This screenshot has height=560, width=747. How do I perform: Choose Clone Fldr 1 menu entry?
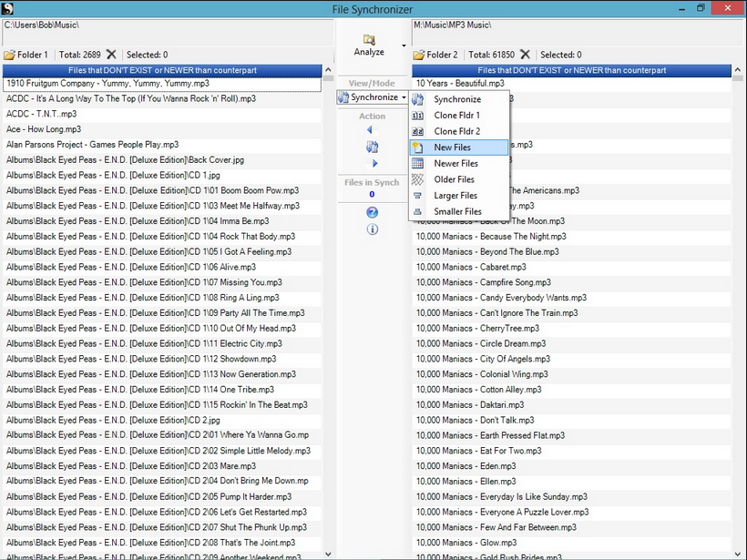pyautogui.click(x=459, y=116)
